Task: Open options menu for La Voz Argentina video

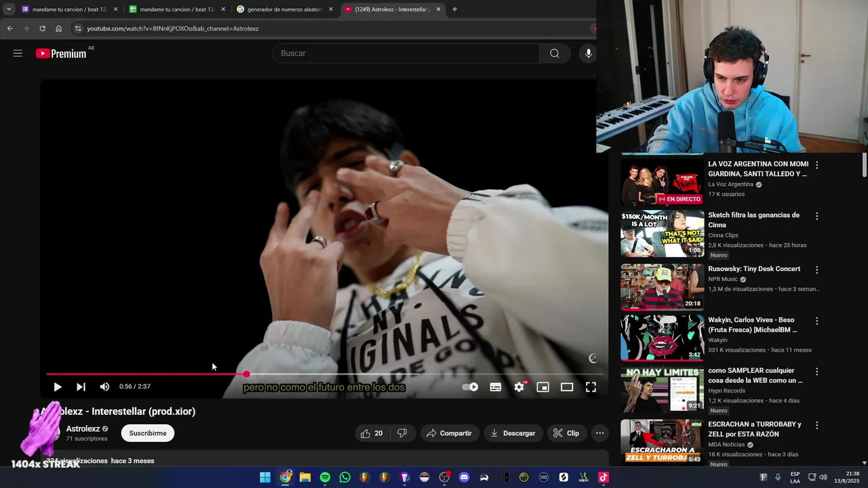Action: point(816,165)
